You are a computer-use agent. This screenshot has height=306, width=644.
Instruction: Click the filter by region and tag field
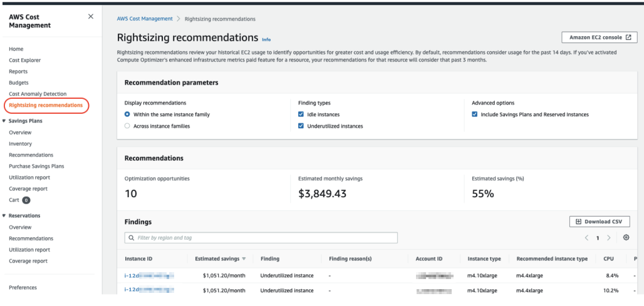[263, 238]
